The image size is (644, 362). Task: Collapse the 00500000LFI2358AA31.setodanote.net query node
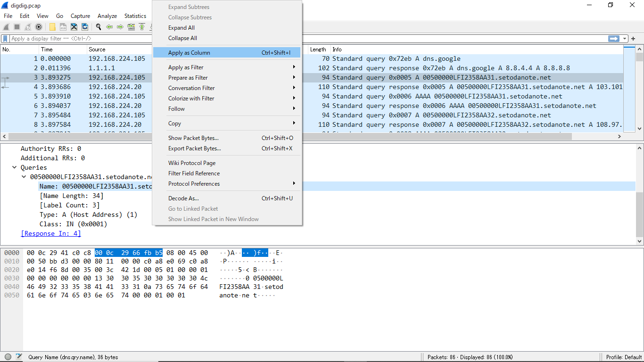[x=24, y=177]
